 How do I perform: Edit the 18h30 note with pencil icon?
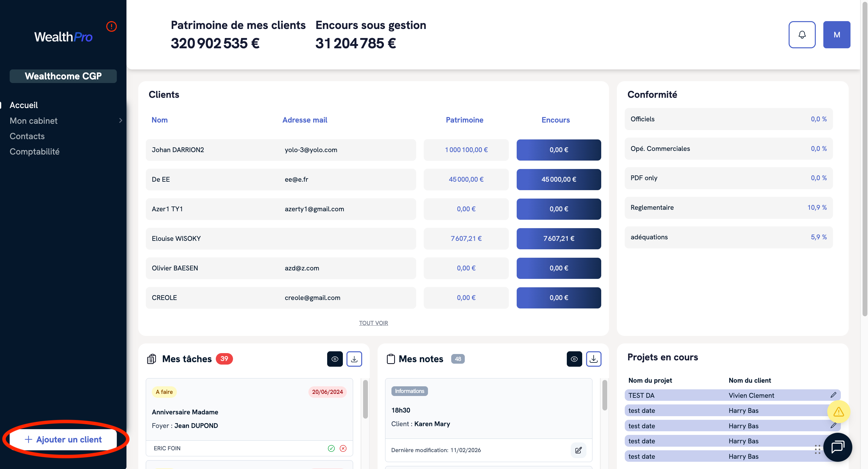point(578,450)
